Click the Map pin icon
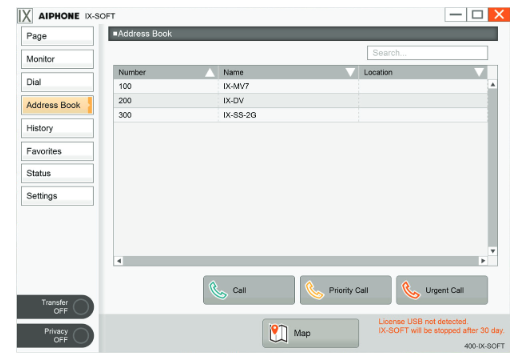Image resolution: width=522 pixels, height=362 pixels. coord(278,333)
